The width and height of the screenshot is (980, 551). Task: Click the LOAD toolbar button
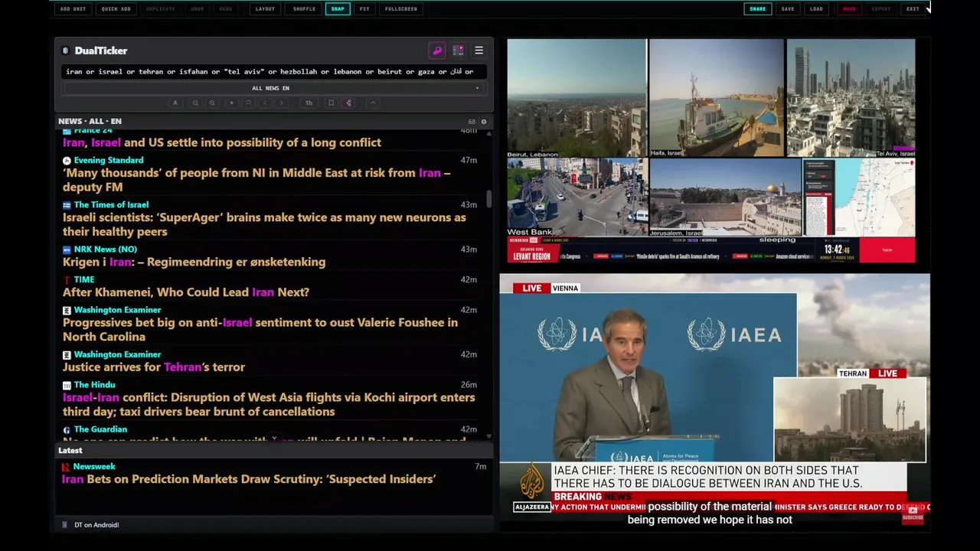[x=817, y=9]
